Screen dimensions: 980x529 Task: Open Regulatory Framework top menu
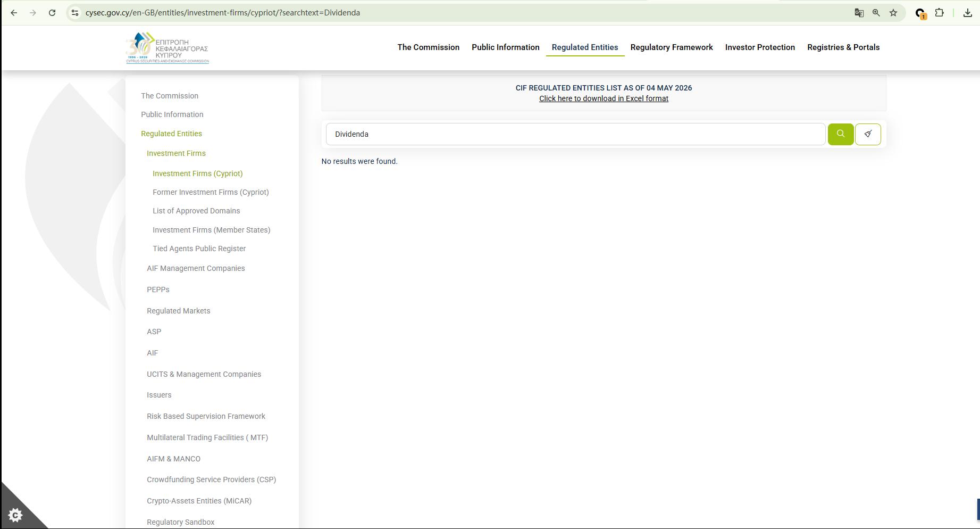672,47
